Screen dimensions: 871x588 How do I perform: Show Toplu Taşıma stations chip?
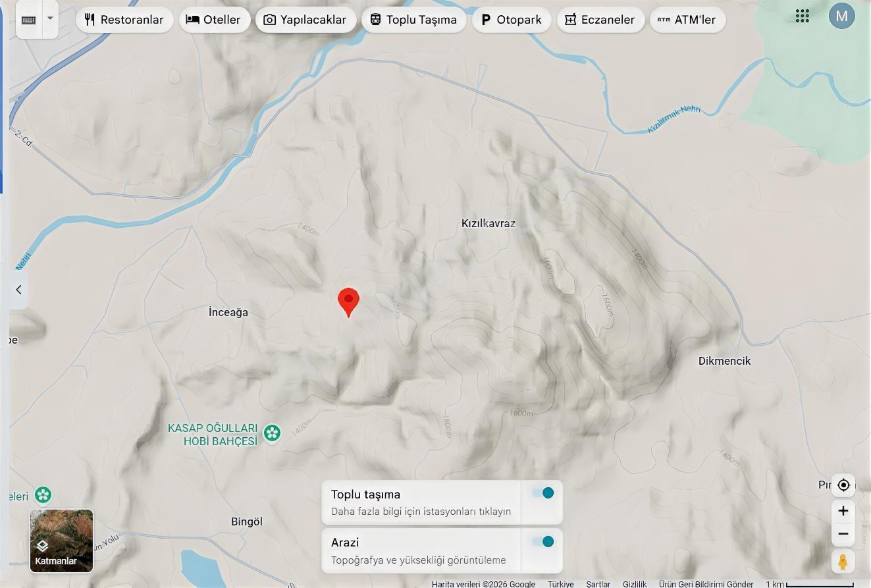[x=413, y=20]
